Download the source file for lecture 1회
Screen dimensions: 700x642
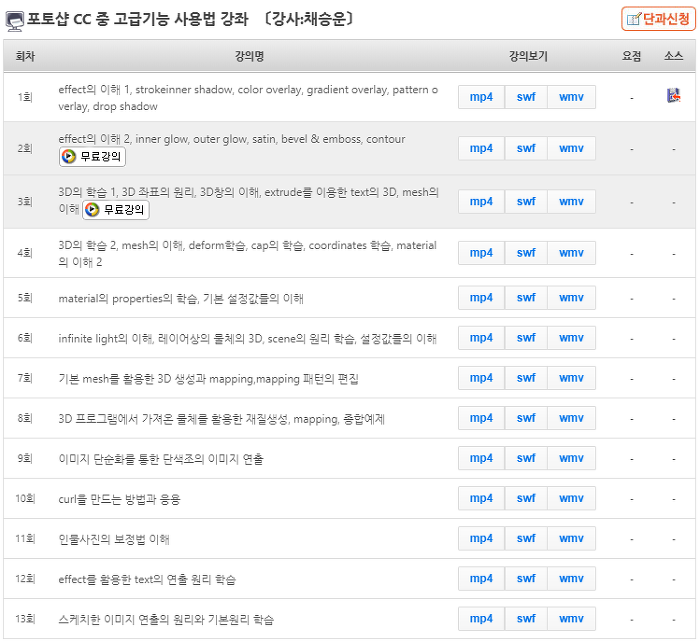[673, 96]
